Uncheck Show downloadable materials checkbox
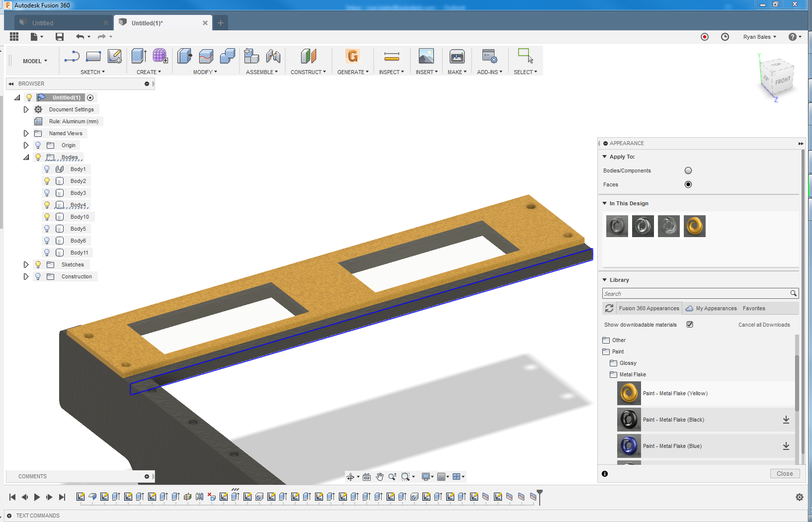The width and height of the screenshot is (812, 522). [690, 325]
